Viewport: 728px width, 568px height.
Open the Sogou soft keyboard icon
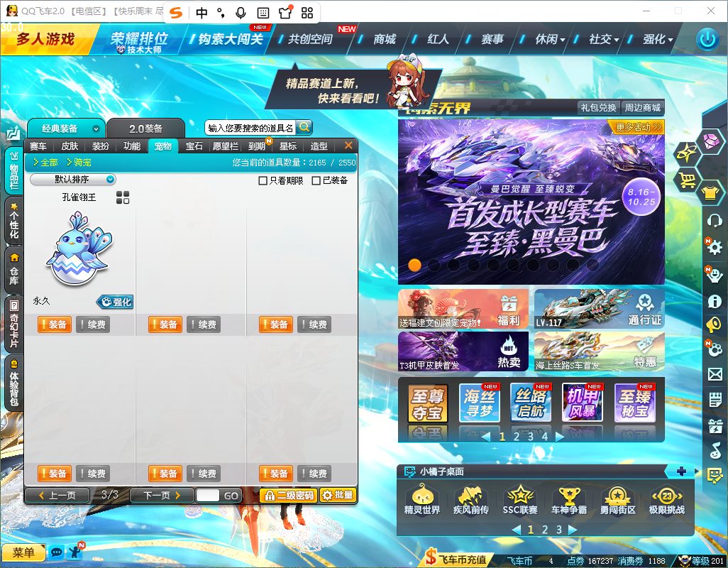263,13
